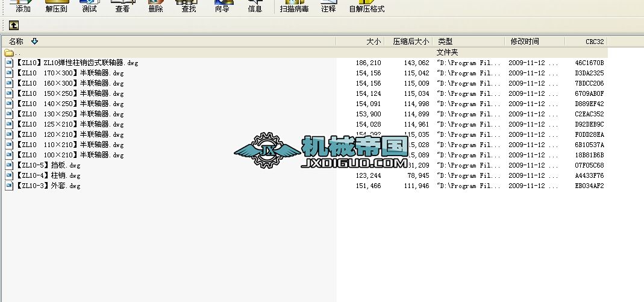Sort by the CRC32 column header
644x302 pixels.
586,41
